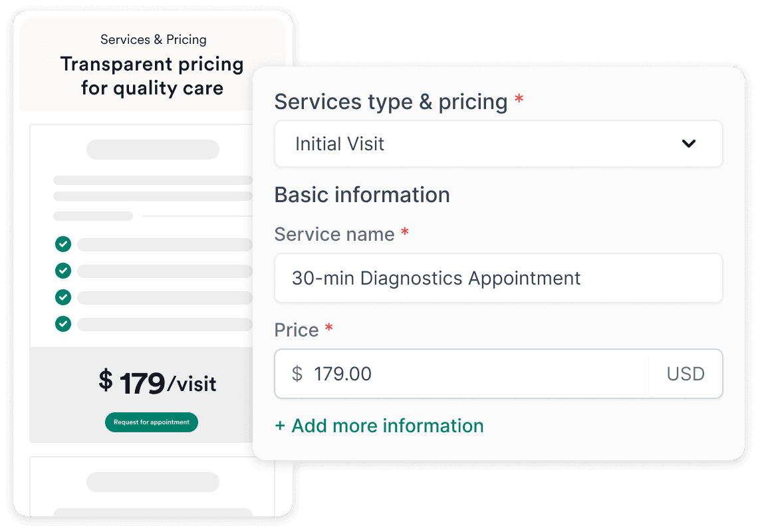Viewport: 758px width, 532px height.
Task: Open Add more information
Action: [x=378, y=426]
